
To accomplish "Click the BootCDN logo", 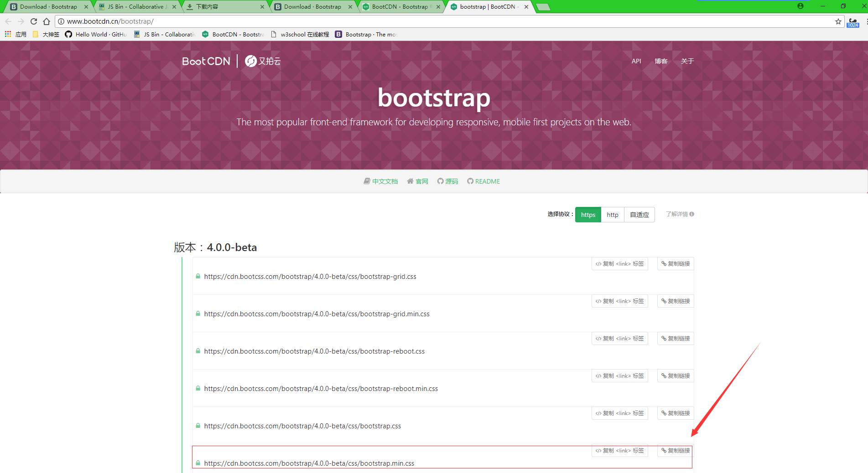I will [x=206, y=61].
